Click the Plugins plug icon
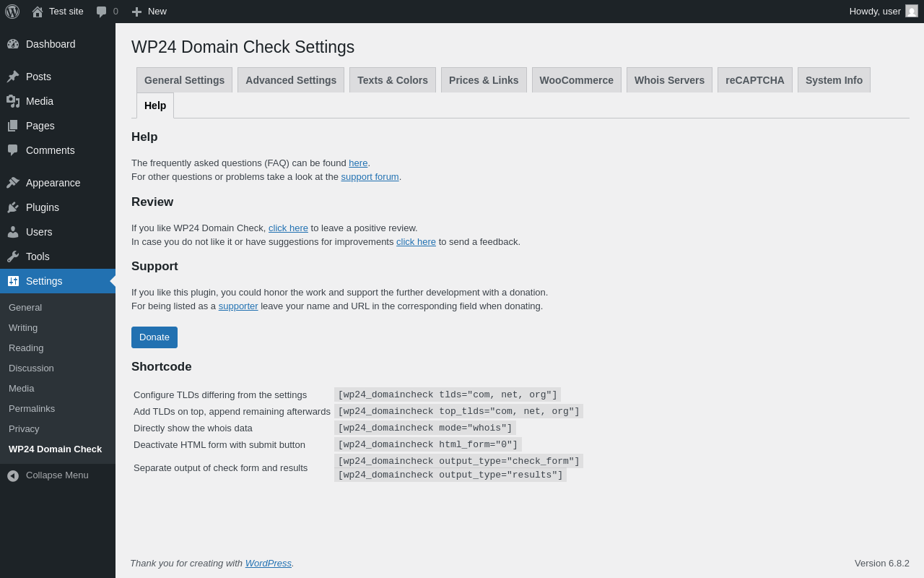The width and height of the screenshot is (924, 578). (x=13, y=207)
